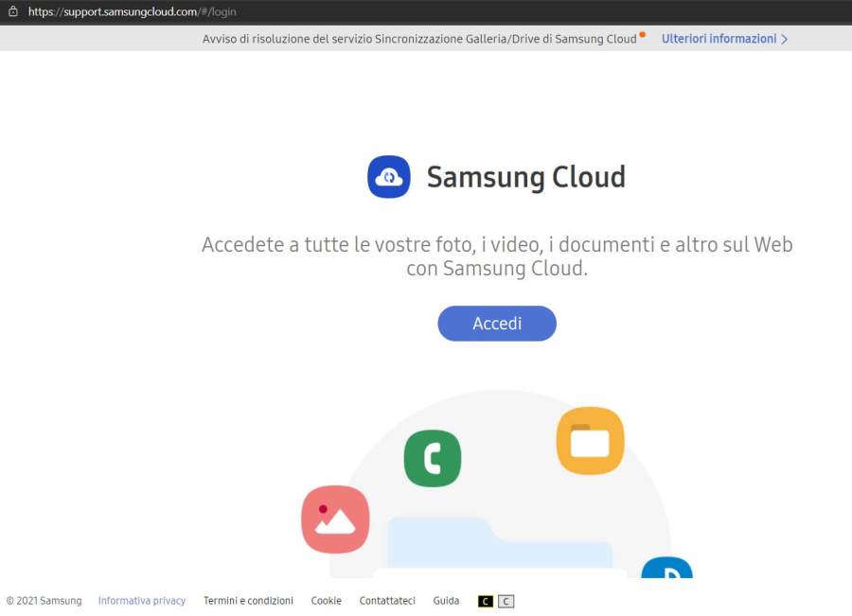Open Termini e condizioni page
The height and width of the screenshot is (616, 852).
coord(248,601)
